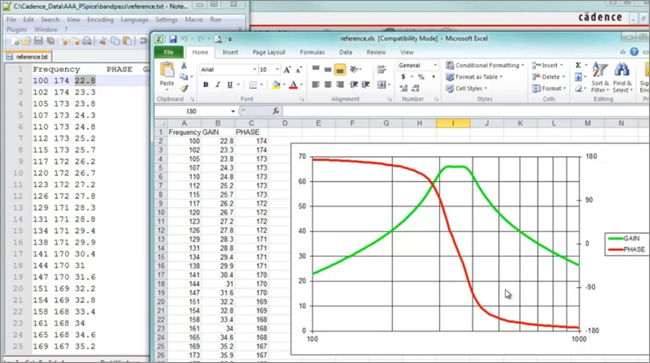
Task: Expand the Name Box dropdown arrow
Action: click(x=233, y=111)
